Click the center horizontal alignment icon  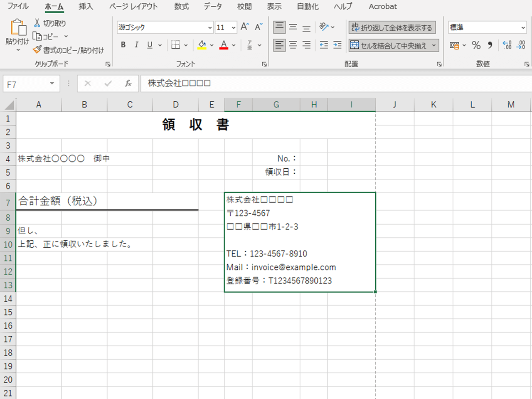point(293,45)
